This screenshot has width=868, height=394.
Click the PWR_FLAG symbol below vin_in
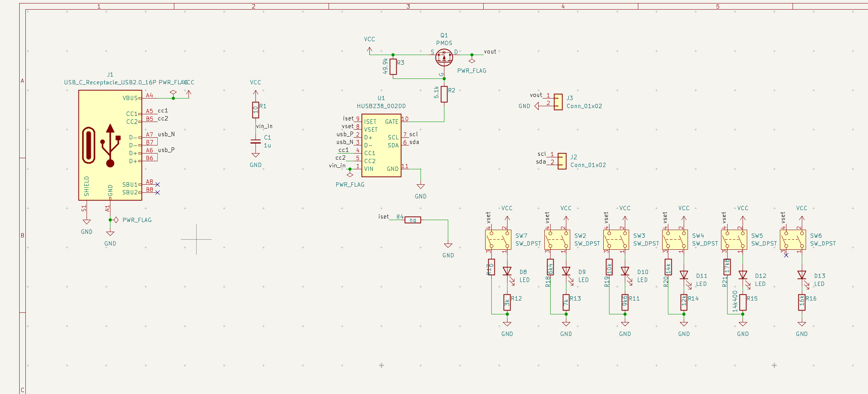point(350,175)
